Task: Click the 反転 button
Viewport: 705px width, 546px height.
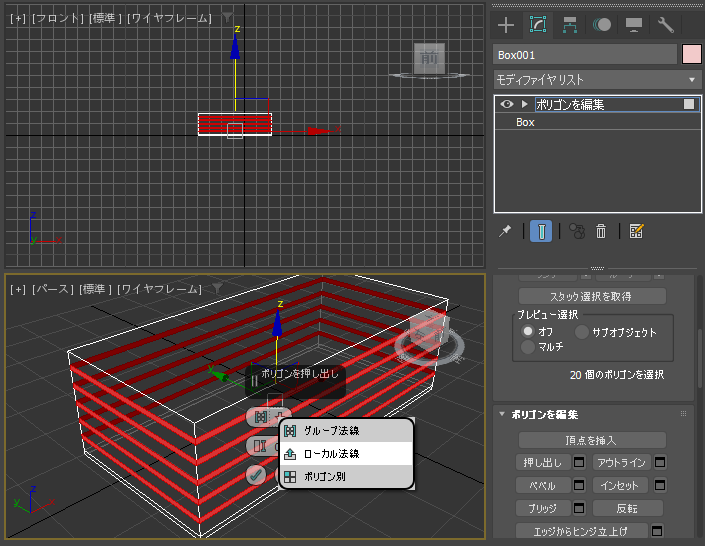Action: click(x=628, y=508)
